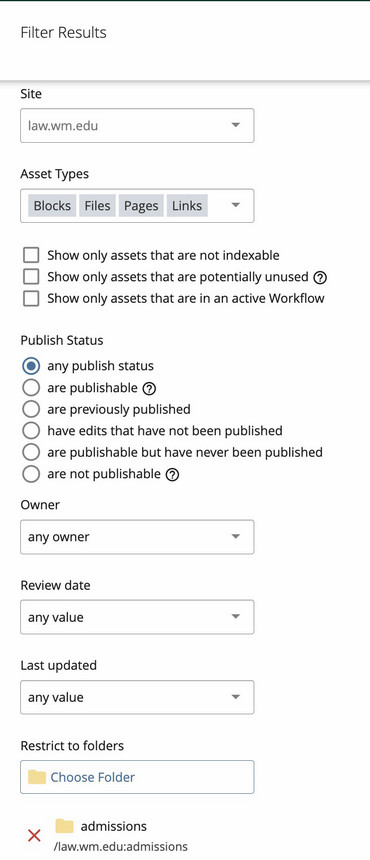Click the help icon beside are publishable

pos(149,388)
